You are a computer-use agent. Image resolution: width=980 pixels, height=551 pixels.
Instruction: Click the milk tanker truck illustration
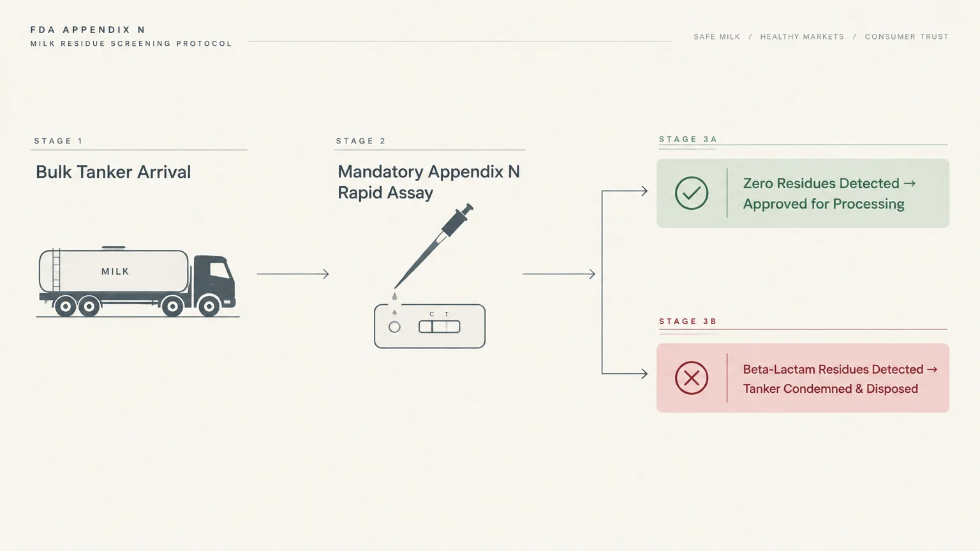(137, 281)
